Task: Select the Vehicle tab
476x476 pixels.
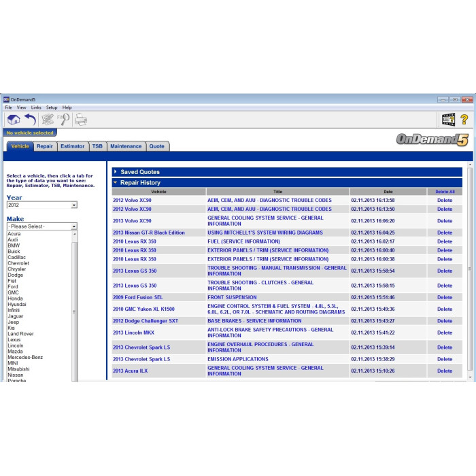Action: click(x=20, y=146)
